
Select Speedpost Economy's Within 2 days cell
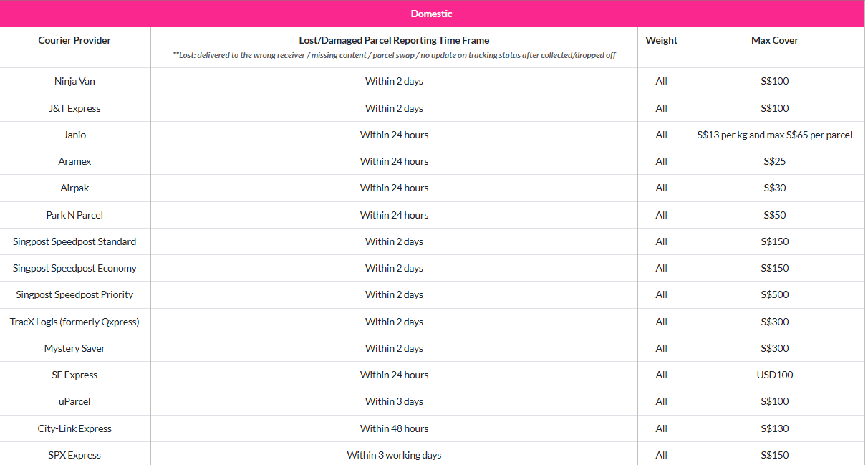coord(394,268)
